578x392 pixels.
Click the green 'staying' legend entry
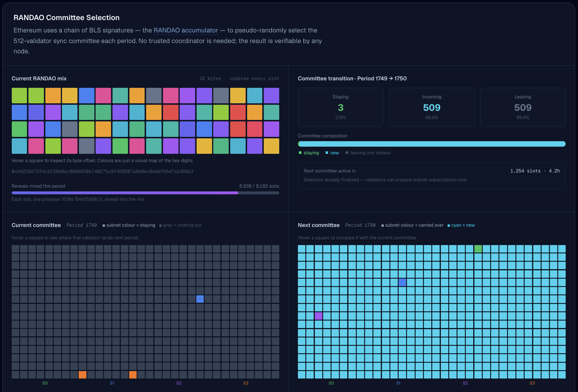point(309,153)
